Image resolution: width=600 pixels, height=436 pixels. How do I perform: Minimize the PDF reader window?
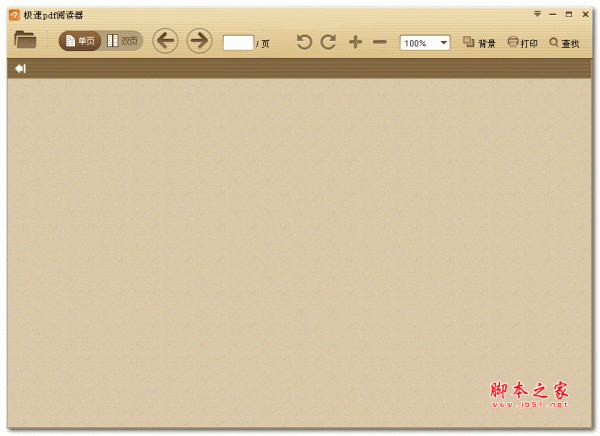(553, 14)
